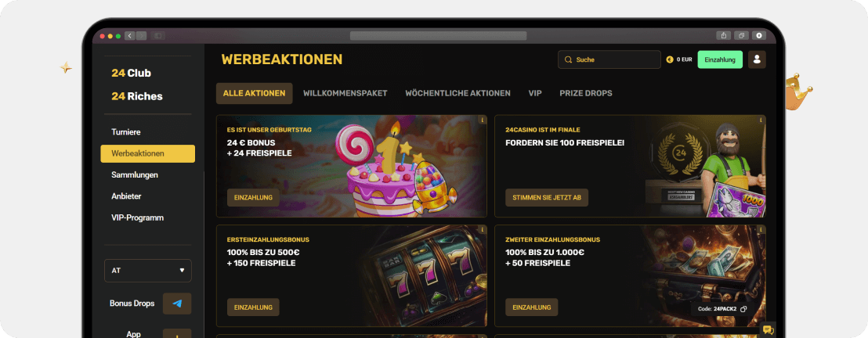The image size is (868, 338).
Task: Open Turniere in the sidebar
Action: (125, 132)
